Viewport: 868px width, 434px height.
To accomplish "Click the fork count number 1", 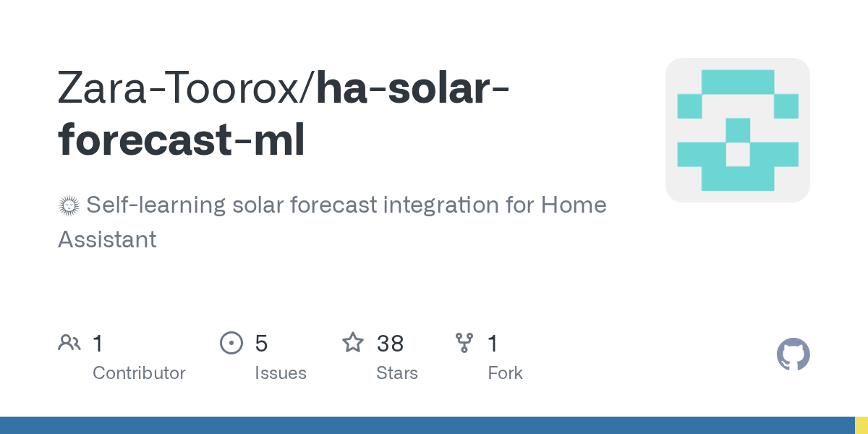I will pyautogui.click(x=493, y=344).
